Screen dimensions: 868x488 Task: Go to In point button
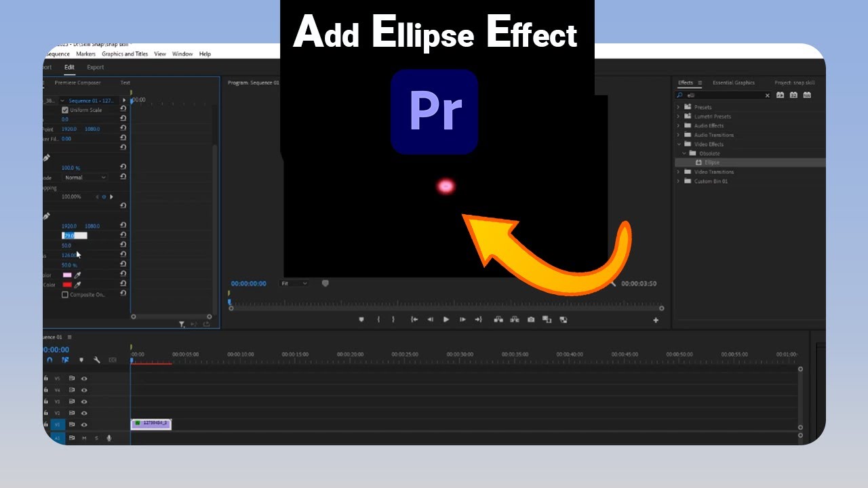pyautogui.click(x=414, y=319)
